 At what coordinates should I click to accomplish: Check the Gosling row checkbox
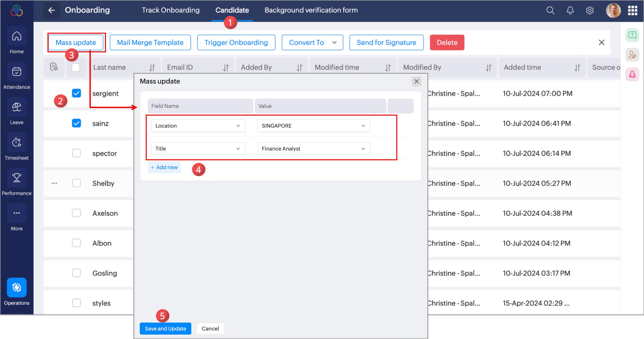76,273
